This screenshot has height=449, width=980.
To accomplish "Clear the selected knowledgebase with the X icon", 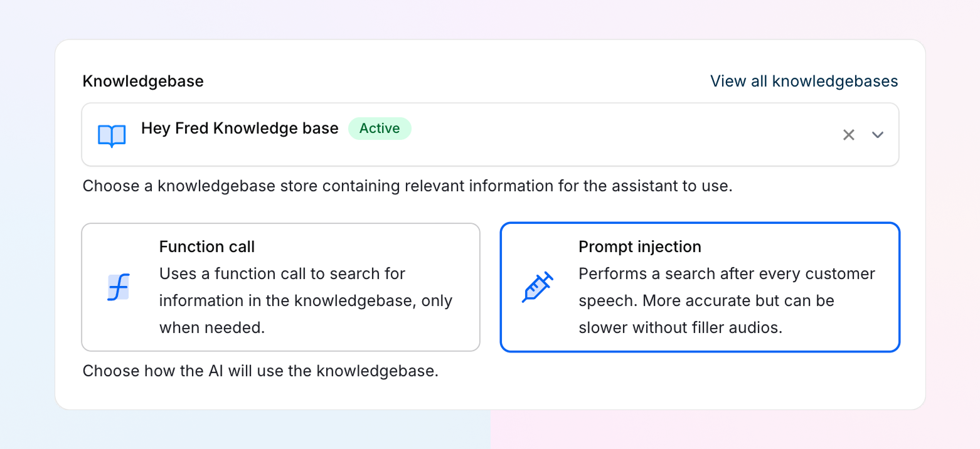I will pos(848,134).
